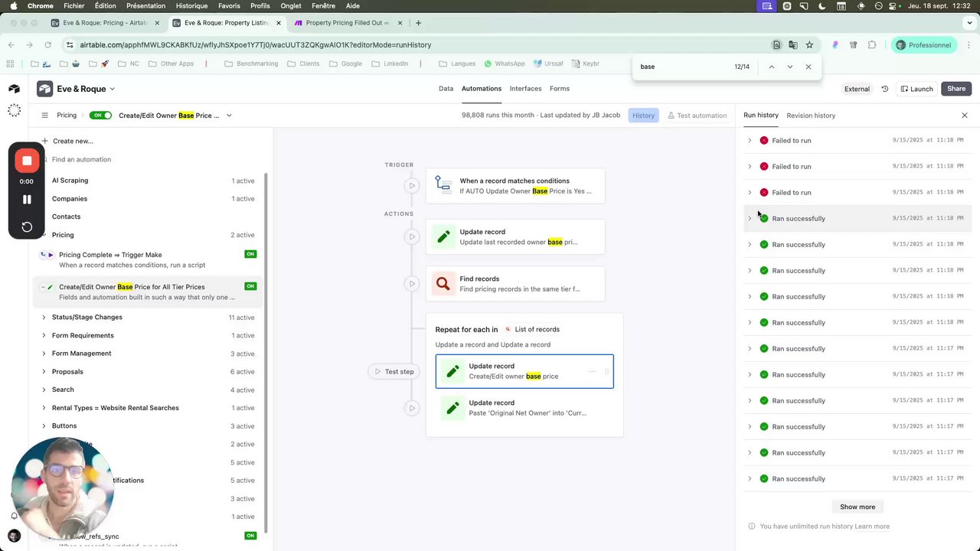Expand the Status/Stage Changes section
Screen dimensions: 980x551
click(x=44, y=317)
